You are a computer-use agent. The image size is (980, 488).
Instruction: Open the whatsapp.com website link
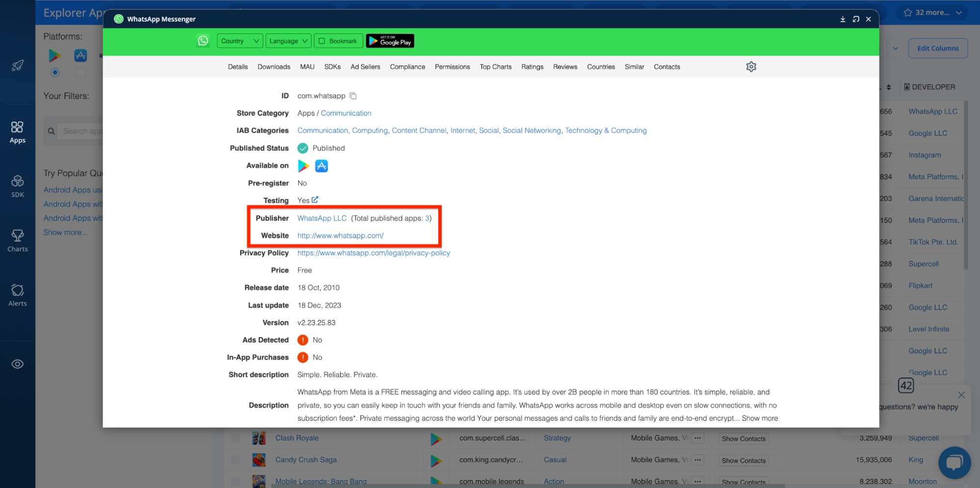[340, 236]
